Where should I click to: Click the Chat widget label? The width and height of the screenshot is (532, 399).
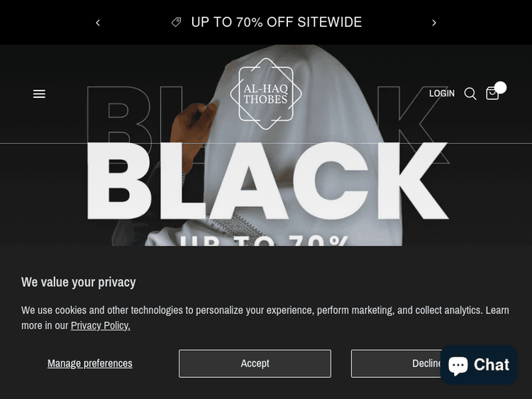492,365
